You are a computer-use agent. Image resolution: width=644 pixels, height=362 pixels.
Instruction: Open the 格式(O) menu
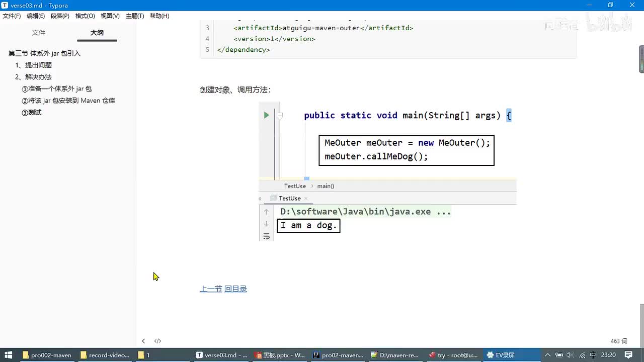pos(85,16)
